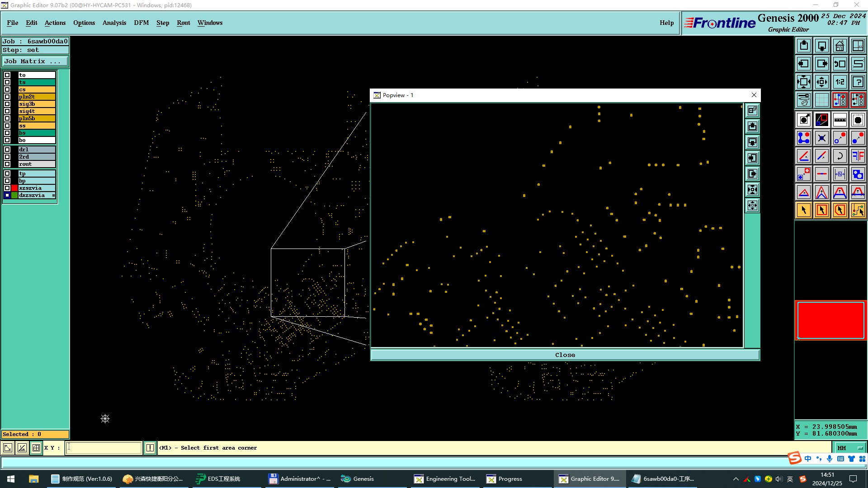Click the X Y coordinate input field
This screenshot has width=868, height=488.
coord(104,448)
